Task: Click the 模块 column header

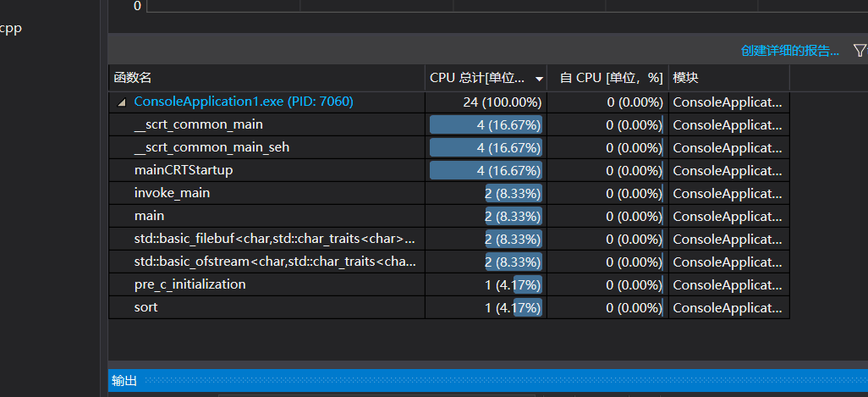Action: pyautogui.click(x=685, y=78)
